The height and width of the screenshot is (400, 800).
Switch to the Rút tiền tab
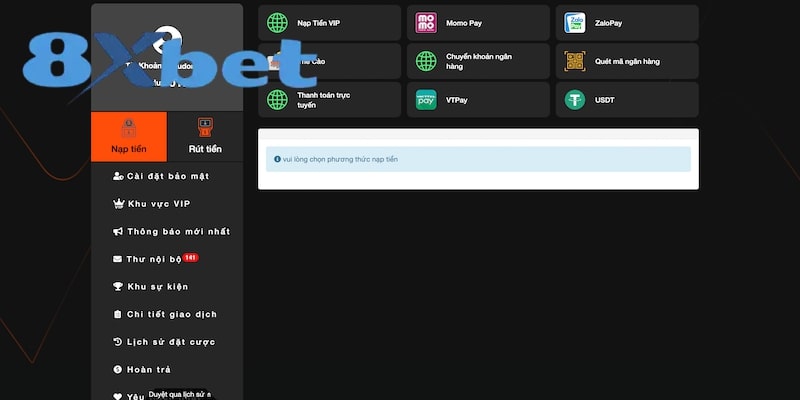coord(205,137)
